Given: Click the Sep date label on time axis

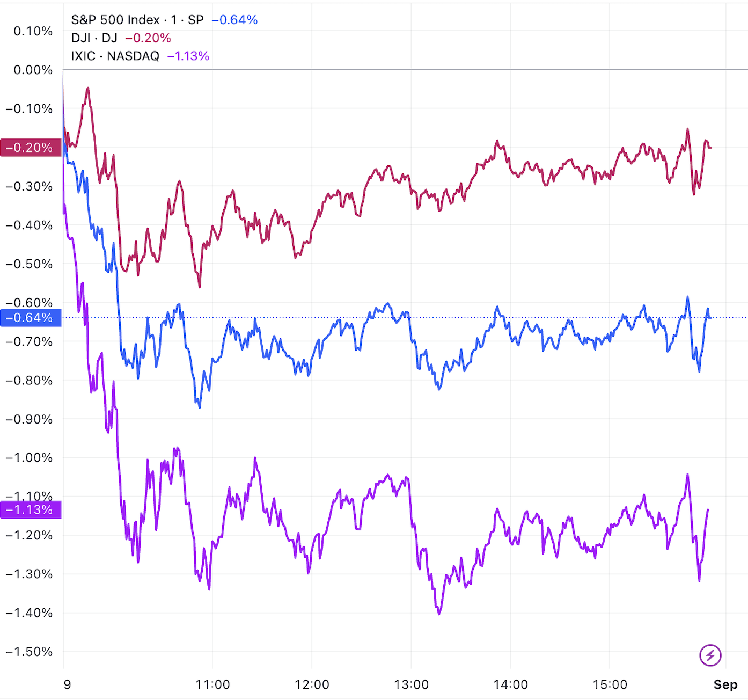Looking at the screenshot, I should tap(725, 684).
